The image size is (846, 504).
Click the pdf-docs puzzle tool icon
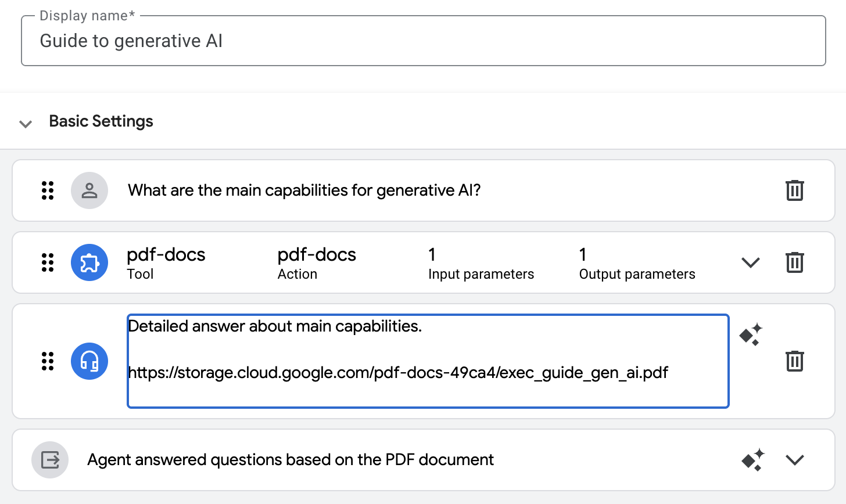89,262
